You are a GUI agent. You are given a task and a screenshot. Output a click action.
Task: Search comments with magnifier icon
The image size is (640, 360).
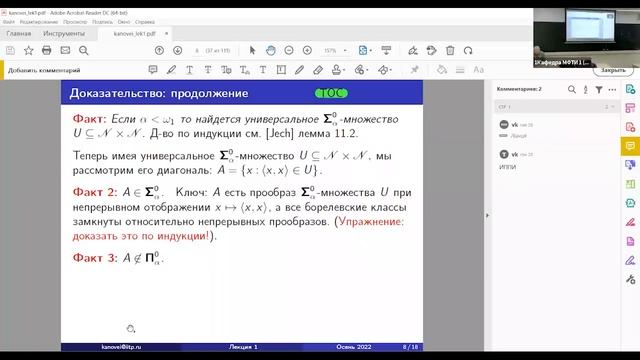click(572, 89)
